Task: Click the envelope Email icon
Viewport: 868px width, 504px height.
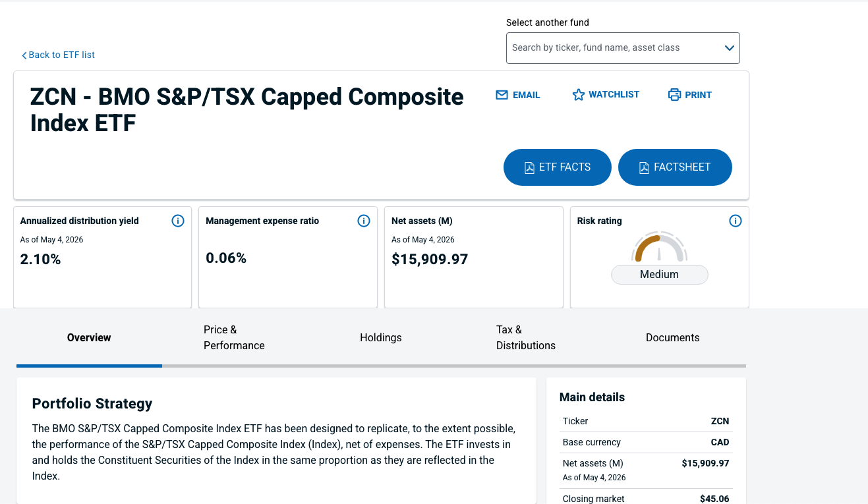Action: coord(502,95)
